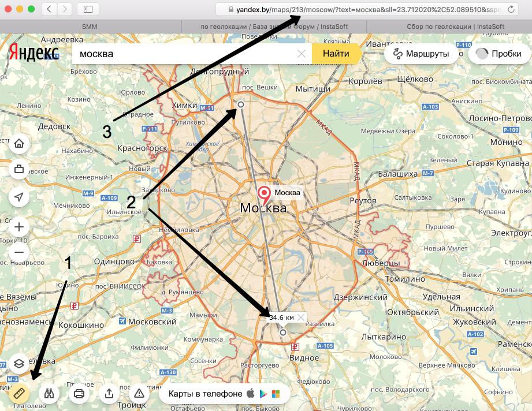The width and height of the screenshot is (532, 411).
Task: Click the Королёв city label
Action: click(366, 81)
